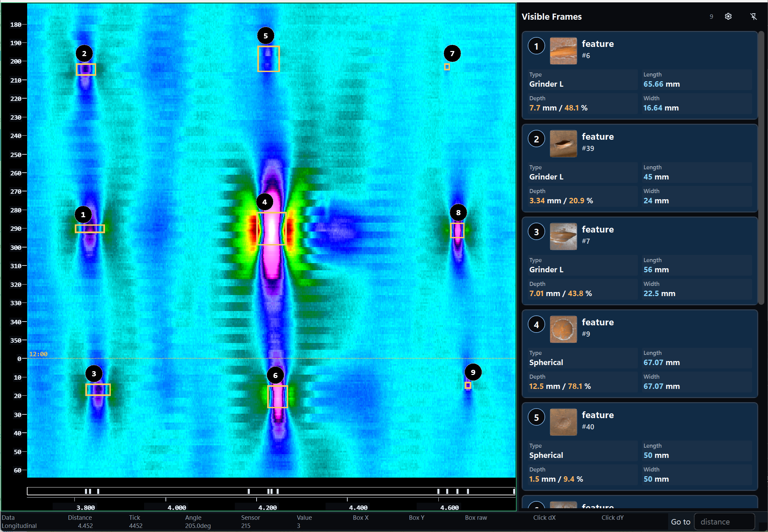Select marker 1 on the heatmap
The image size is (768, 532).
(x=83, y=214)
